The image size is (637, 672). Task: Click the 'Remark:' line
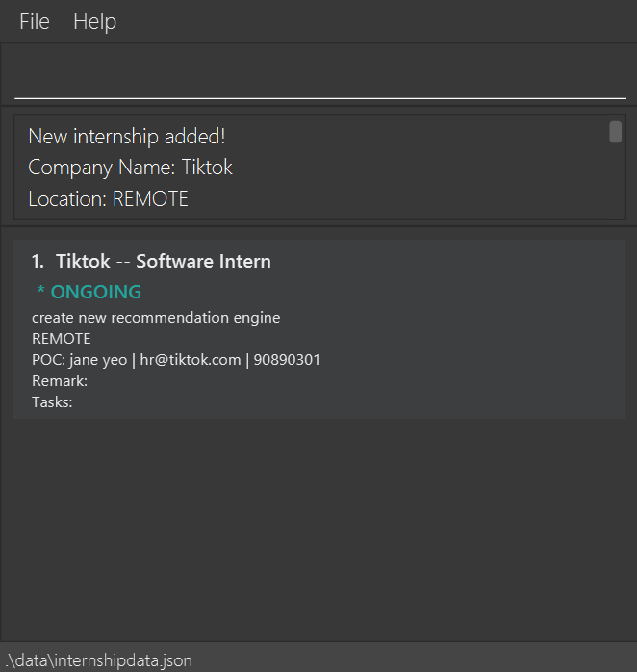60,381
